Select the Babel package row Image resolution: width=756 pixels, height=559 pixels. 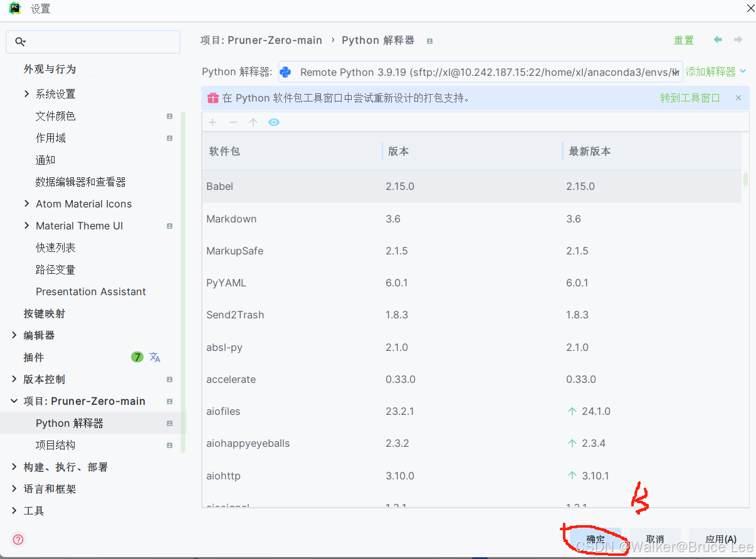coord(471,186)
